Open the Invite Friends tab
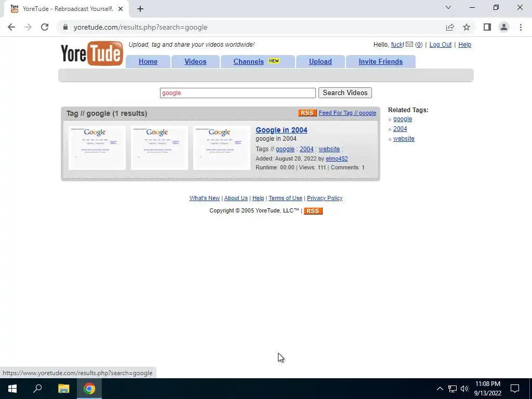The height and width of the screenshot is (399, 532). pyautogui.click(x=381, y=61)
